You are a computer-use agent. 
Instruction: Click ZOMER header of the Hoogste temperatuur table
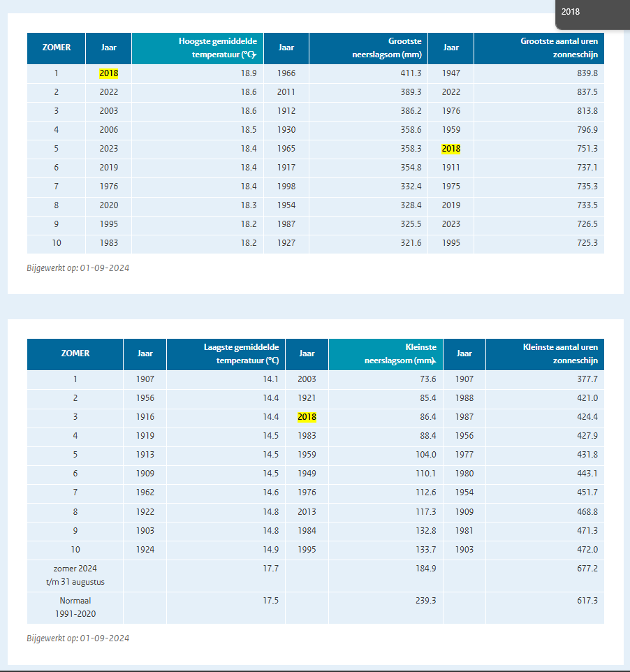(x=57, y=48)
